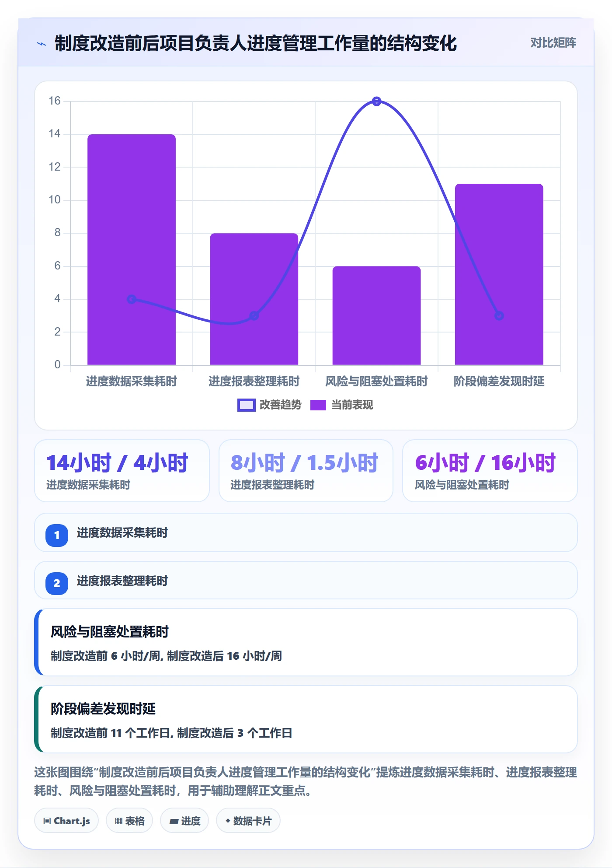Open the 阶段偏差发现时延 detail card heading
Image resolution: width=612 pixels, height=868 pixels.
[x=103, y=709]
